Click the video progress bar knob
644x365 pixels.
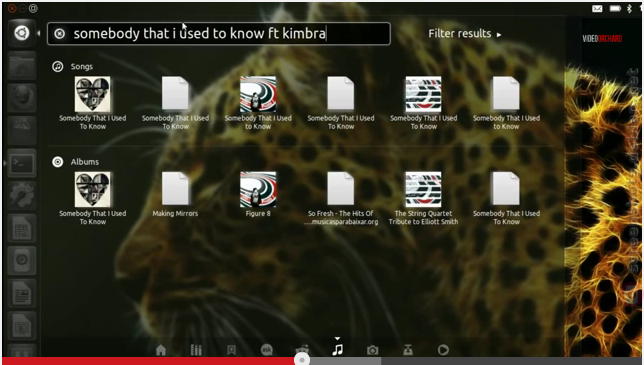[x=302, y=360]
